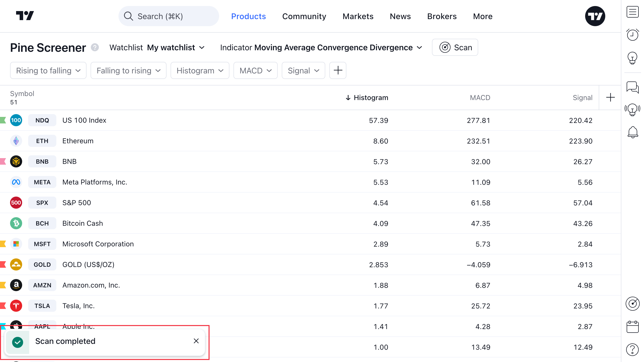Open the user profile avatar menu
This screenshot has width=644, height=362.
[595, 16]
